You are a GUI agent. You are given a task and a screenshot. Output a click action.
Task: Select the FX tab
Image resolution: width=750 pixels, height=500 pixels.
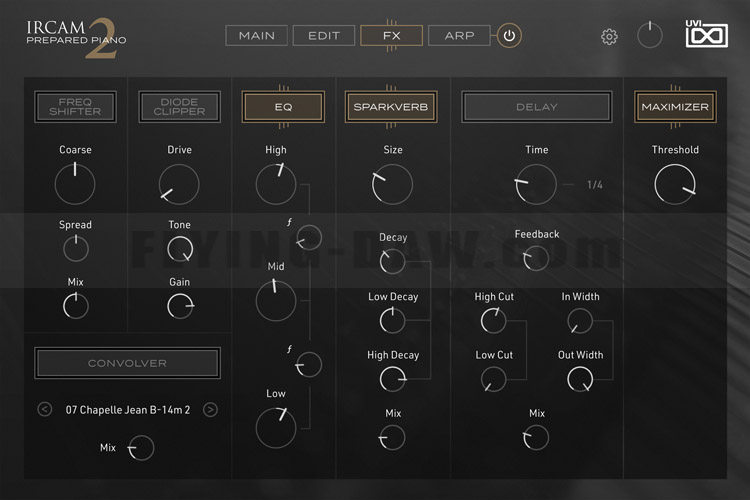[x=391, y=36]
